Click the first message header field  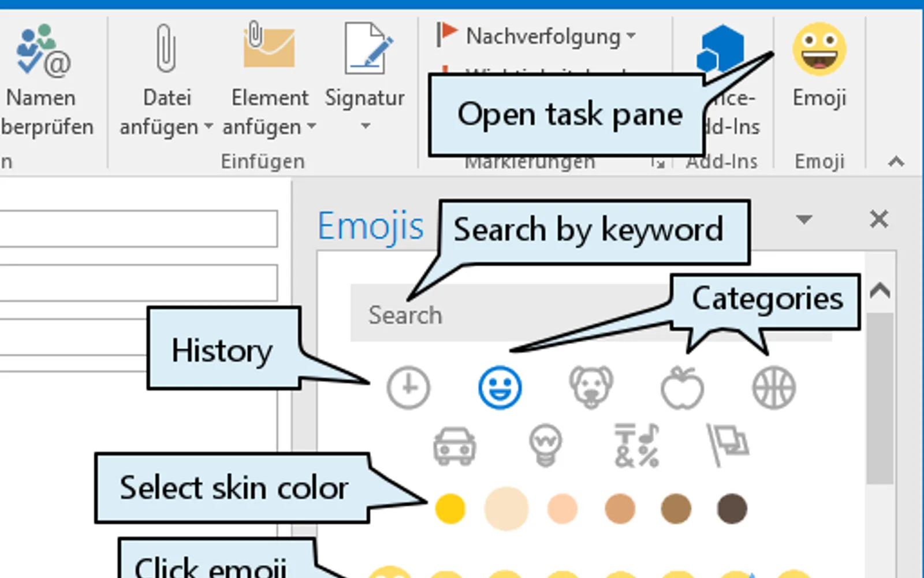(139, 229)
